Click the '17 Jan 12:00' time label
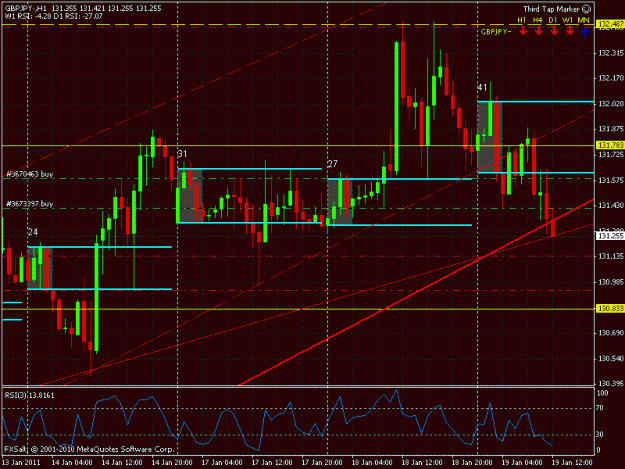This screenshot has width=625, height=469. point(272,463)
